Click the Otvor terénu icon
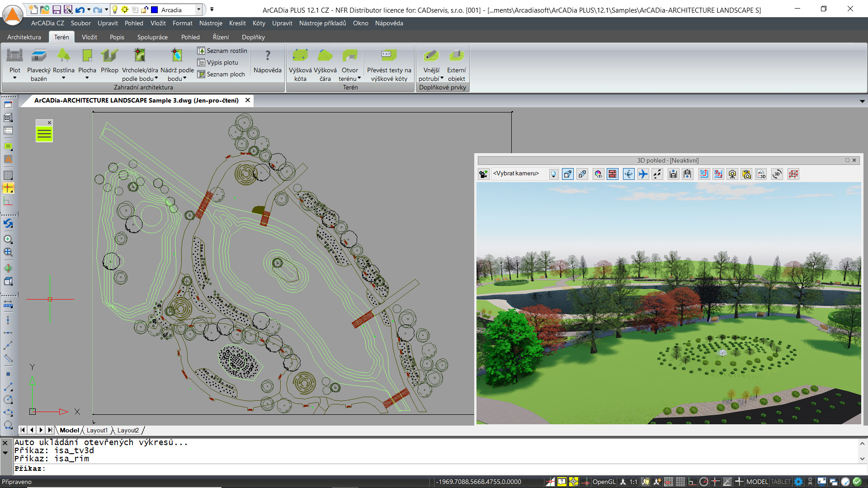The image size is (868, 488). 349,56
